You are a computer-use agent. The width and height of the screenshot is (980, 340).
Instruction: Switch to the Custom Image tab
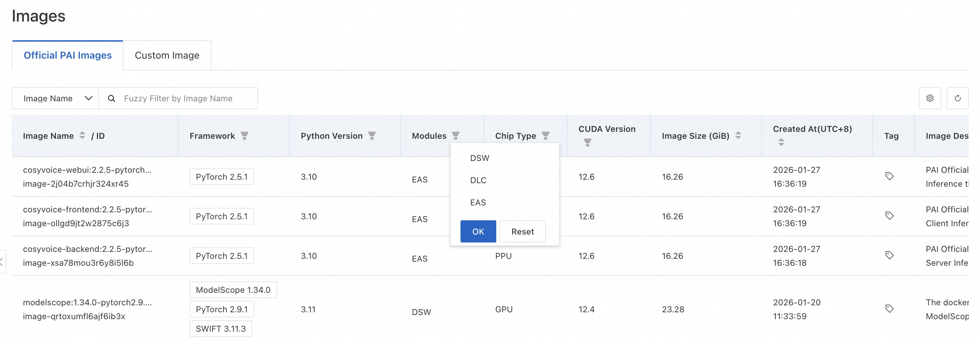click(x=167, y=56)
